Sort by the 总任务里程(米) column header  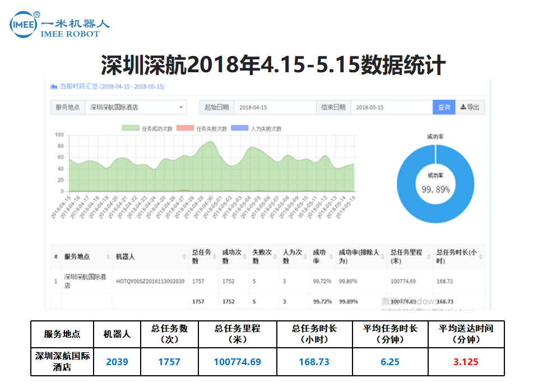pos(410,256)
